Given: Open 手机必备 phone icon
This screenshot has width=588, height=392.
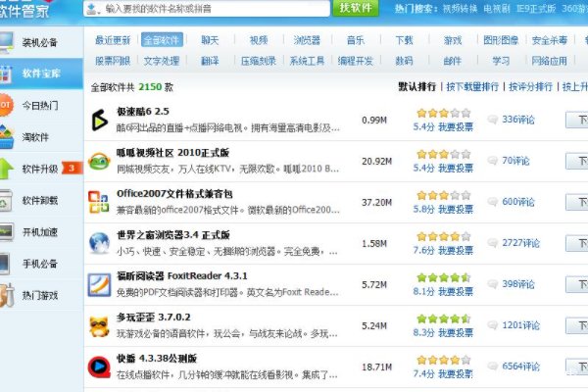Looking at the screenshot, I should pos(5,264).
